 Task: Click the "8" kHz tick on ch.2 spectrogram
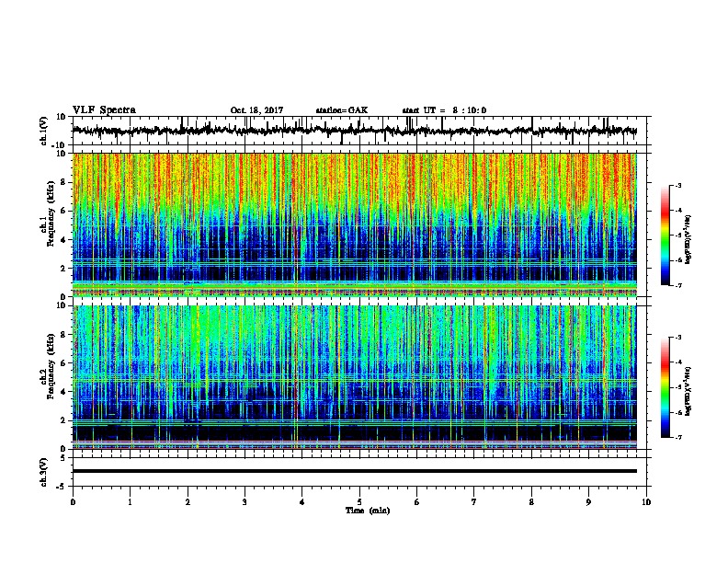[63, 335]
